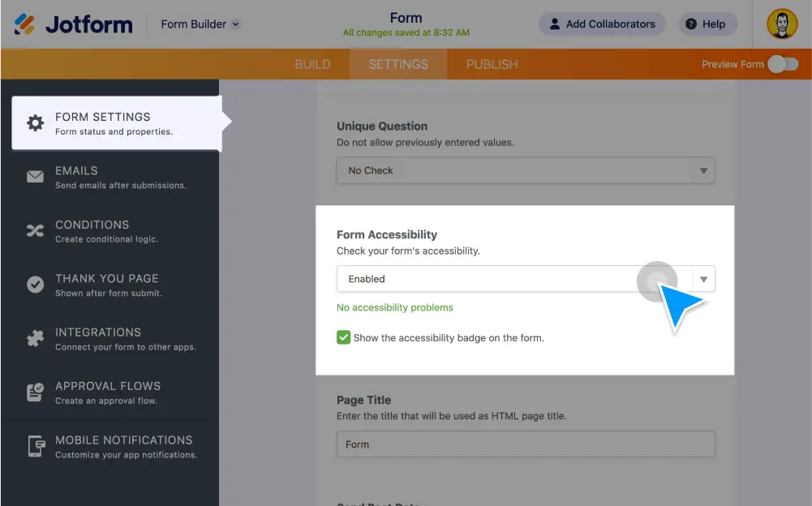Open the INTEGRATIONS sidebar section
Image resolution: width=812 pixels, height=506 pixels.
coord(110,339)
